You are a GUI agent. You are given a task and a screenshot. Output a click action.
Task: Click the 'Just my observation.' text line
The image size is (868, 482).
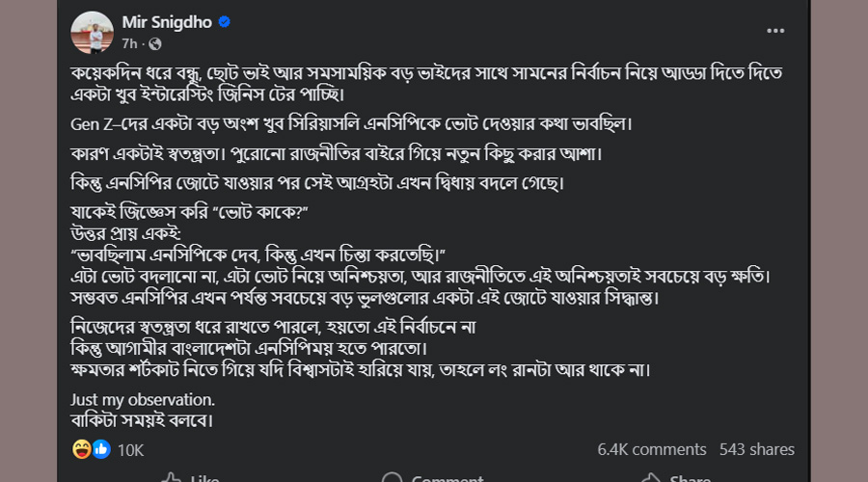143,399
